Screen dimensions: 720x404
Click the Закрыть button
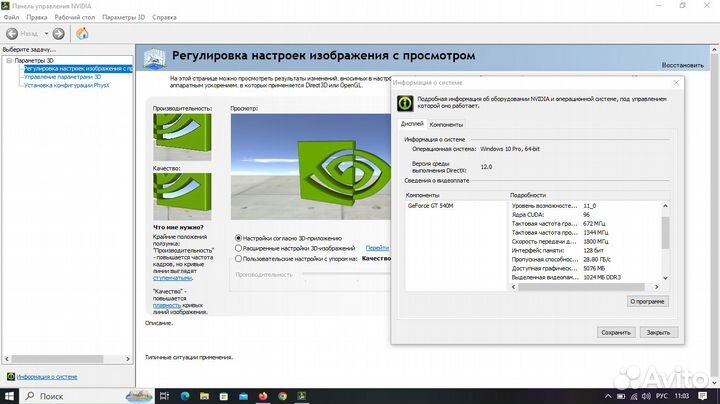point(658,332)
